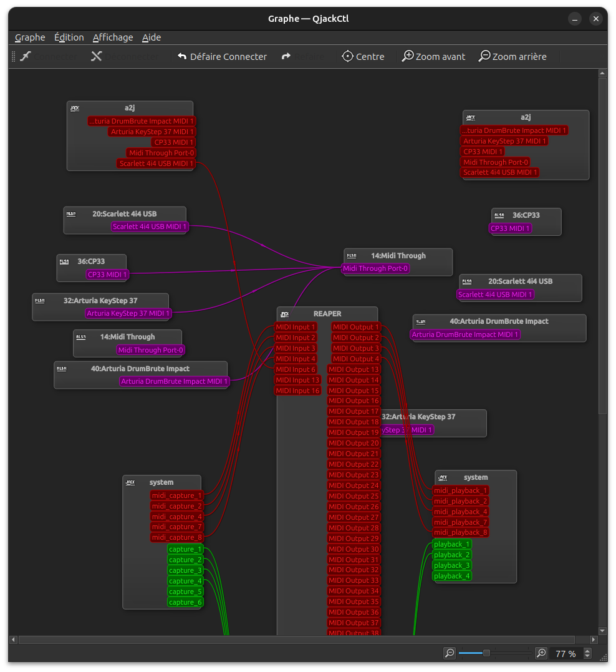Click the zoom slider handle at bottom
The height and width of the screenshot is (672, 616).
[x=486, y=653]
